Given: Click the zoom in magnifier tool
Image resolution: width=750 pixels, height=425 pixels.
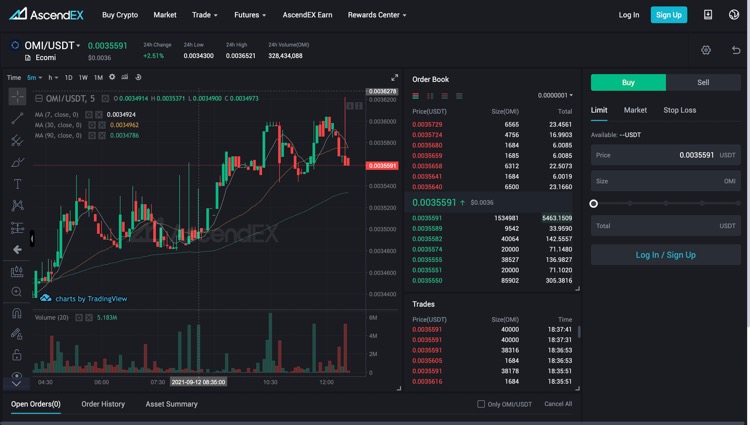Looking at the screenshot, I should [17, 292].
